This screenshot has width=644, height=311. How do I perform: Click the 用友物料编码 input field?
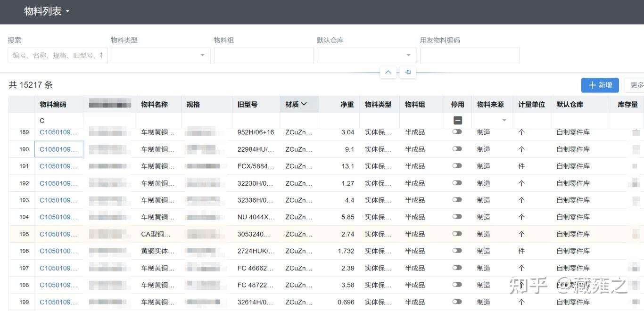[470, 56]
